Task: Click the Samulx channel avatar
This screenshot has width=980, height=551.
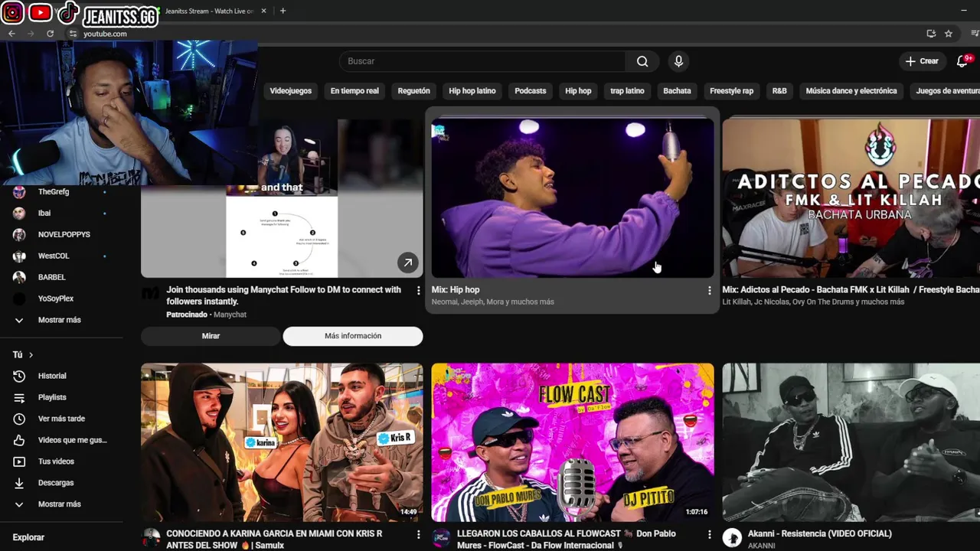Action: (151, 538)
